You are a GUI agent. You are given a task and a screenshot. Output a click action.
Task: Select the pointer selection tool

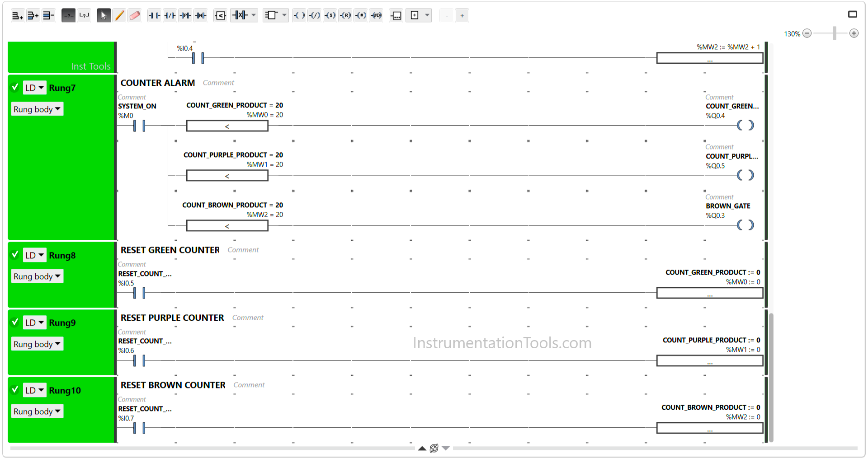[x=104, y=15]
